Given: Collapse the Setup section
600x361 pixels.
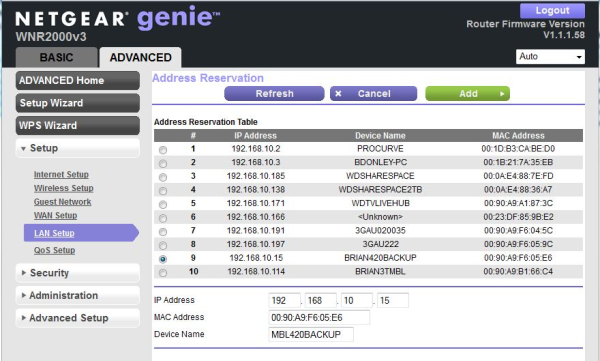Looking at the screenshot, I should [78, 148].
